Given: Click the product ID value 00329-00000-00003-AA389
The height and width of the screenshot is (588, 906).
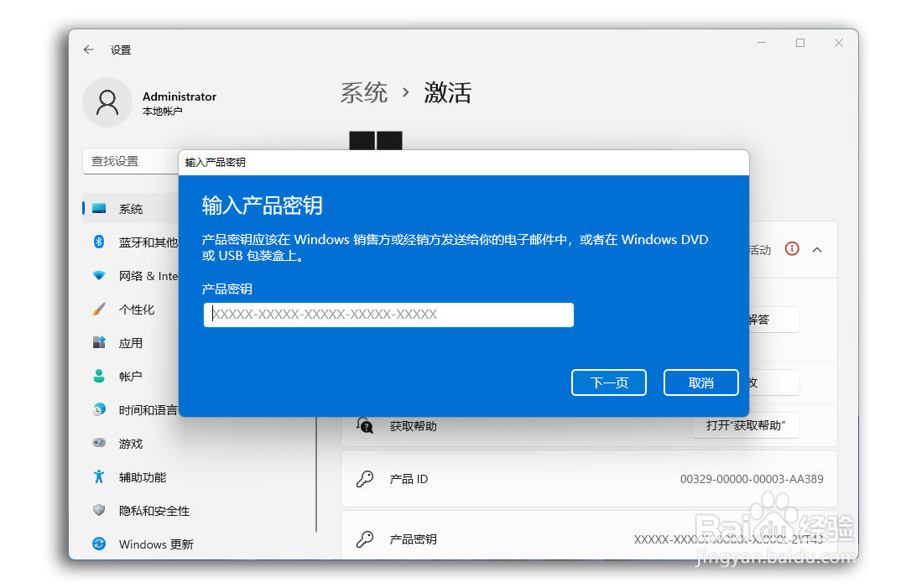Looking at the screenshot, I should pos(751,479).
